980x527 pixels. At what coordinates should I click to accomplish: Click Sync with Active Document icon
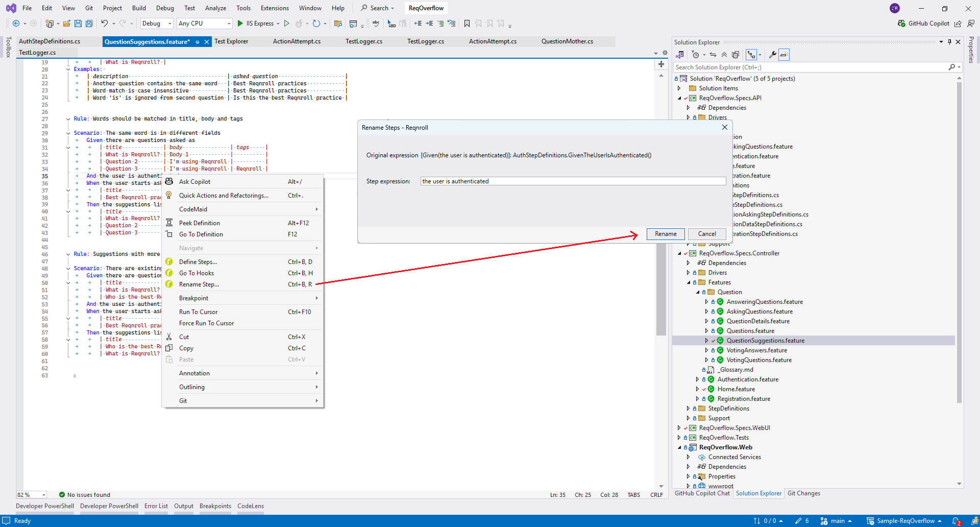(x=713, y=55)
